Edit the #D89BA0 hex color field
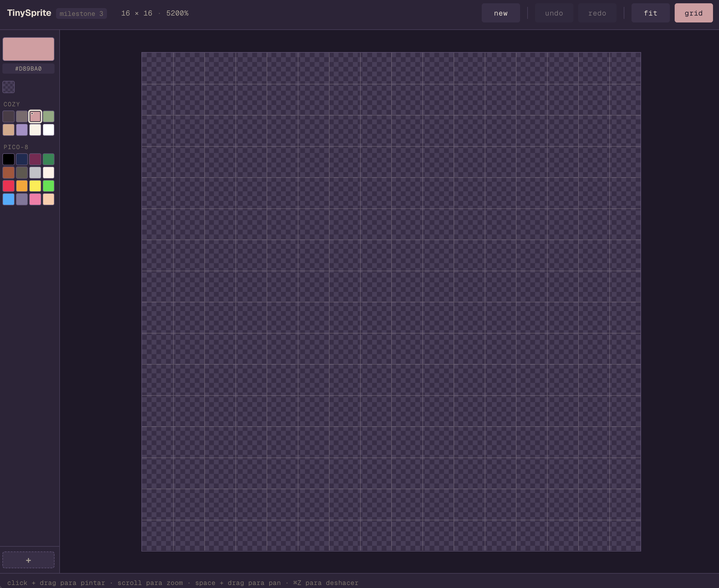Screen dimensions: 719x588 28,69
